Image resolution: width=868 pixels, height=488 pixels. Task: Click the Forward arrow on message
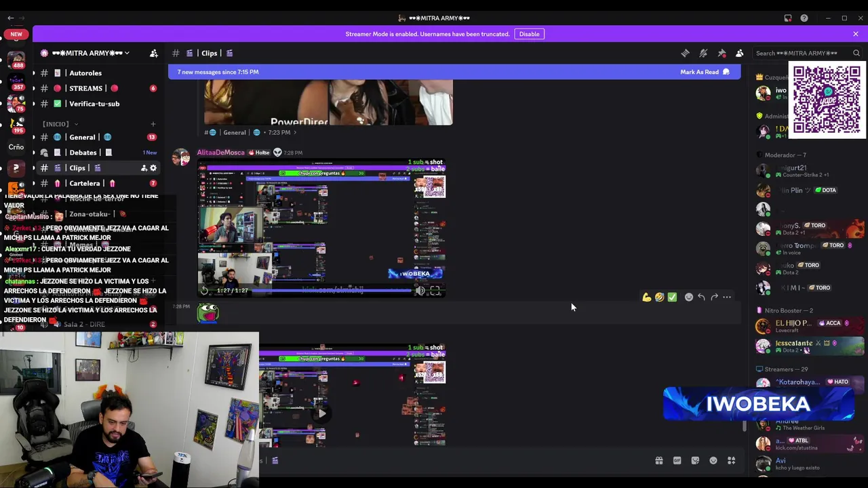(714, 297)
